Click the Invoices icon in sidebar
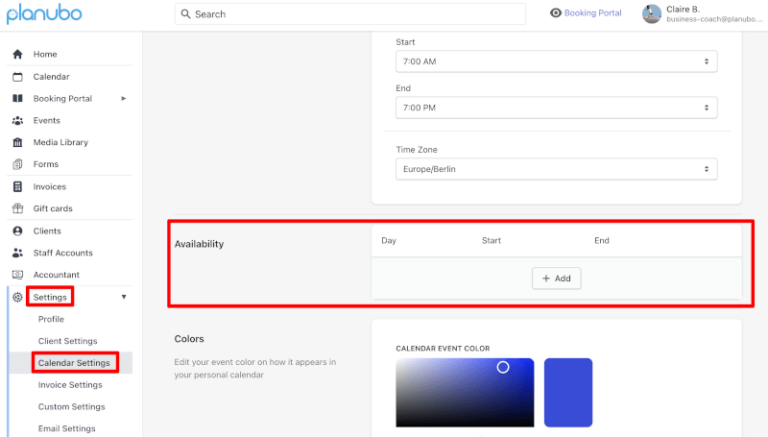The image size is (768, 437). tap(17, 186)
